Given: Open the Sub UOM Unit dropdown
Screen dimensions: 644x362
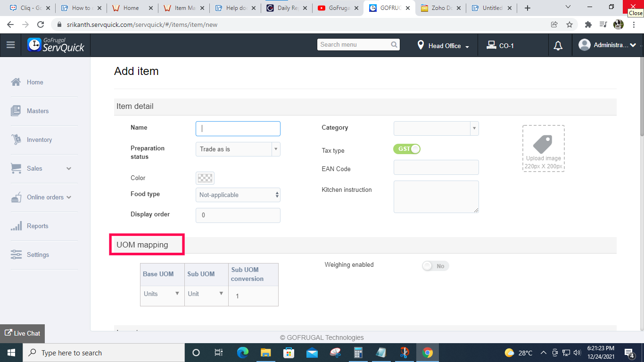Looking at the screenshot, I should click(206, 294).
